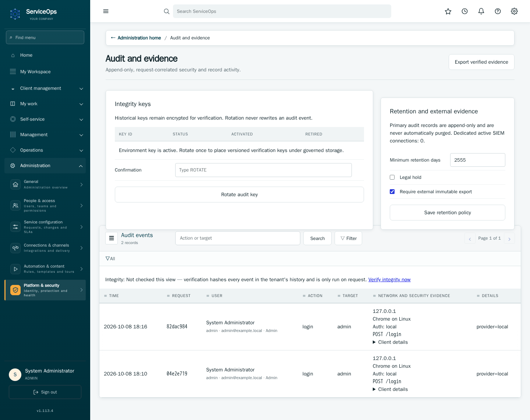Focus the Action or target search field
530x420 pixels.
[238, 238]
